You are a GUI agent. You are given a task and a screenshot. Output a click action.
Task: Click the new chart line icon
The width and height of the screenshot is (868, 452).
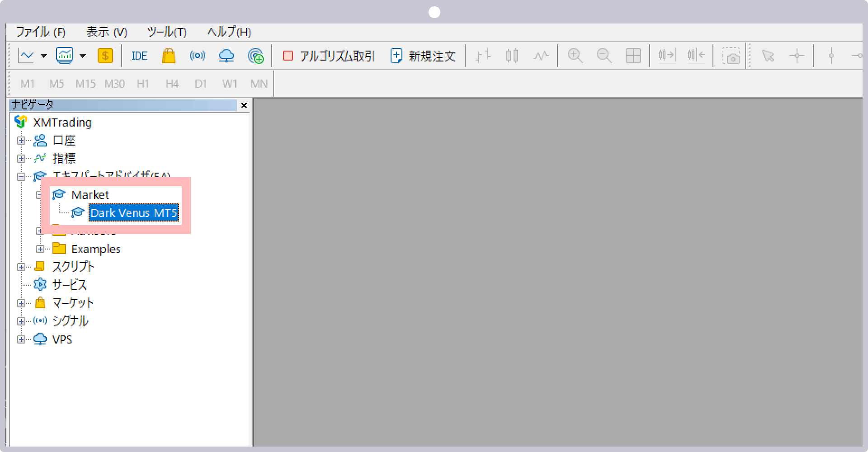26,56
